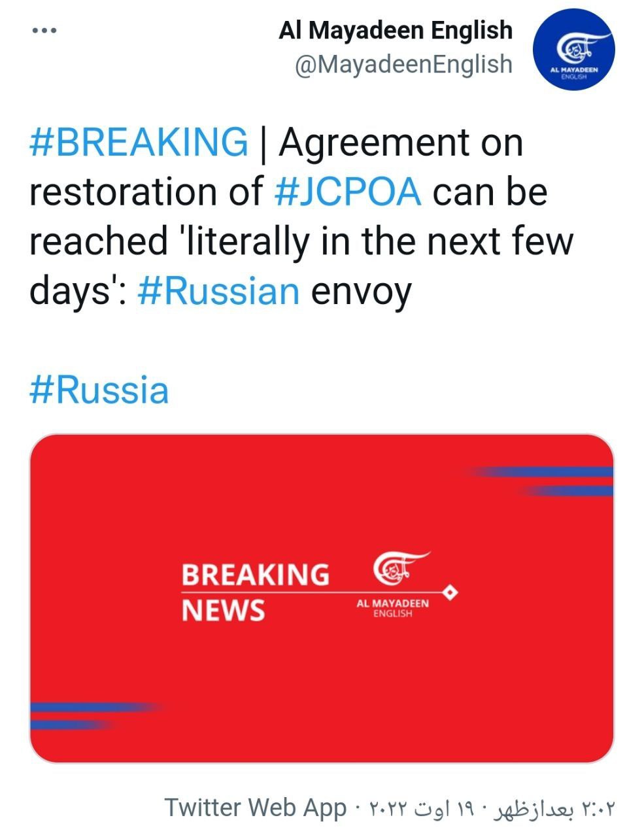The width and height of the screenshot is (644, 837).
Task: Open the standalone #Russia hashtag line
Action: pyautogui.click(x=99, y=390)
